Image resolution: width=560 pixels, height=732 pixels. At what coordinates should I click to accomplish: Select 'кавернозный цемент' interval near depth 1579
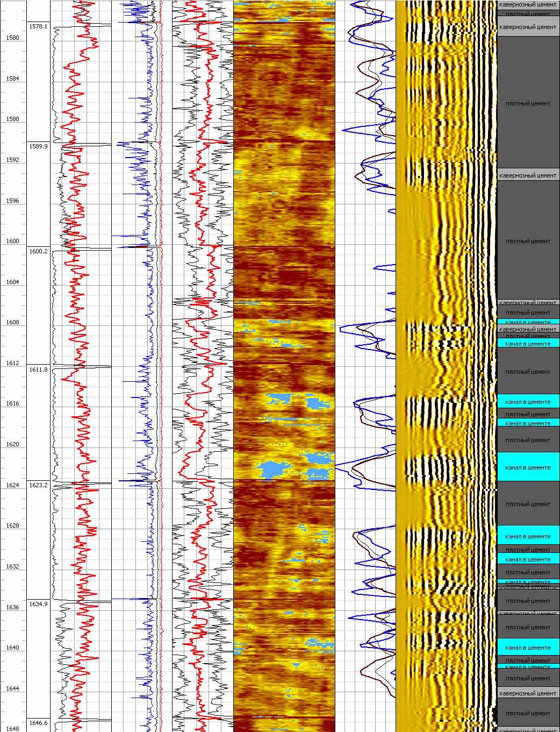point(528,27)
